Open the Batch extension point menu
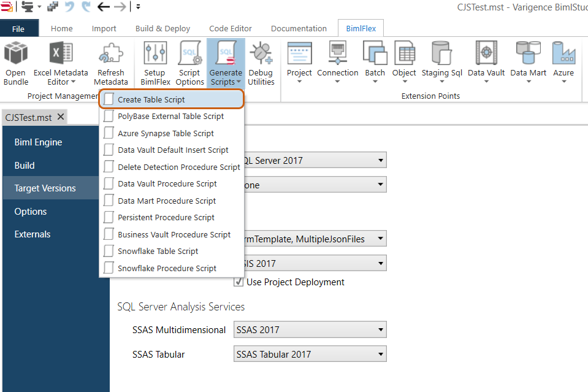Image resolution: width=588 pixels, height=392 pixels. click(375, 63)
